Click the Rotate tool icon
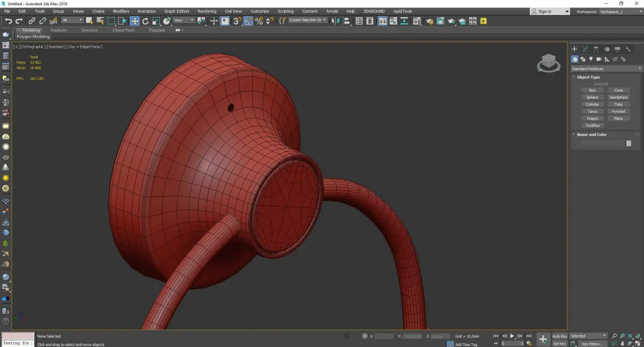Screen dimensions: 644x347 [145, 21]
